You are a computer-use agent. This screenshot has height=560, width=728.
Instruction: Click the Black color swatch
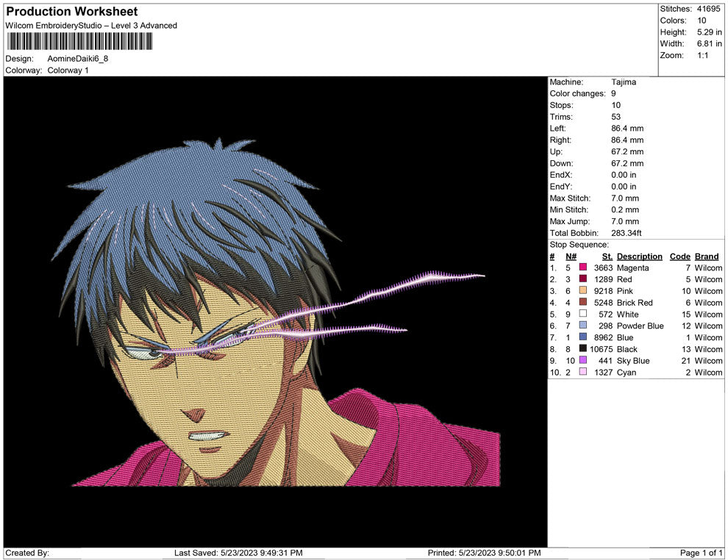point(582,348)
